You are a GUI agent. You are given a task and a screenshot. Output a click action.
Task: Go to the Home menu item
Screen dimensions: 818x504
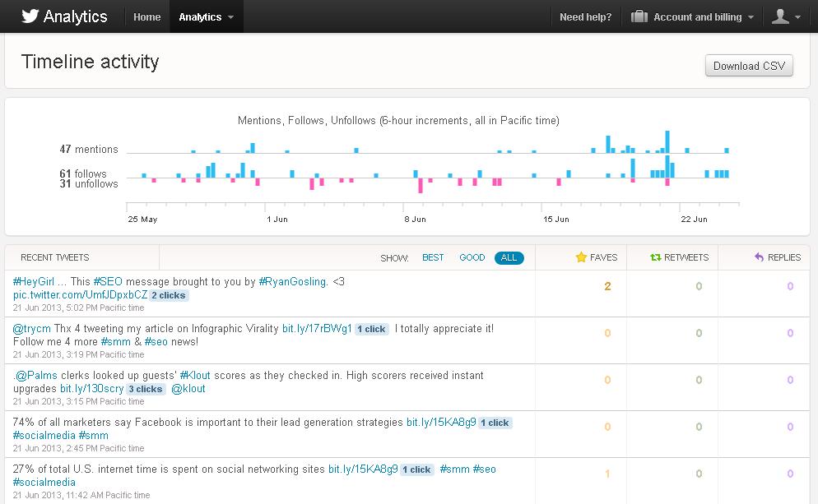pos(146,16)
